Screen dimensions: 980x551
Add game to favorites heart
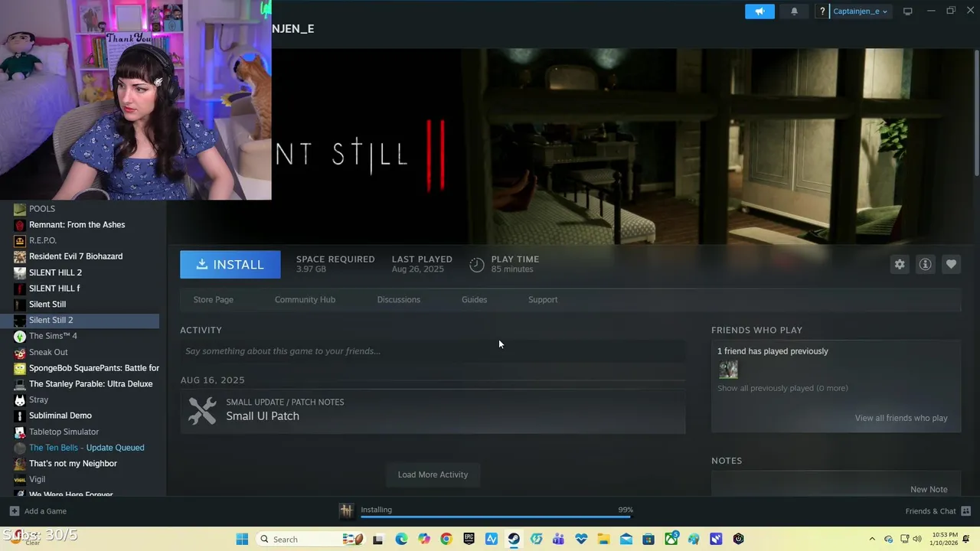[951, 264]
